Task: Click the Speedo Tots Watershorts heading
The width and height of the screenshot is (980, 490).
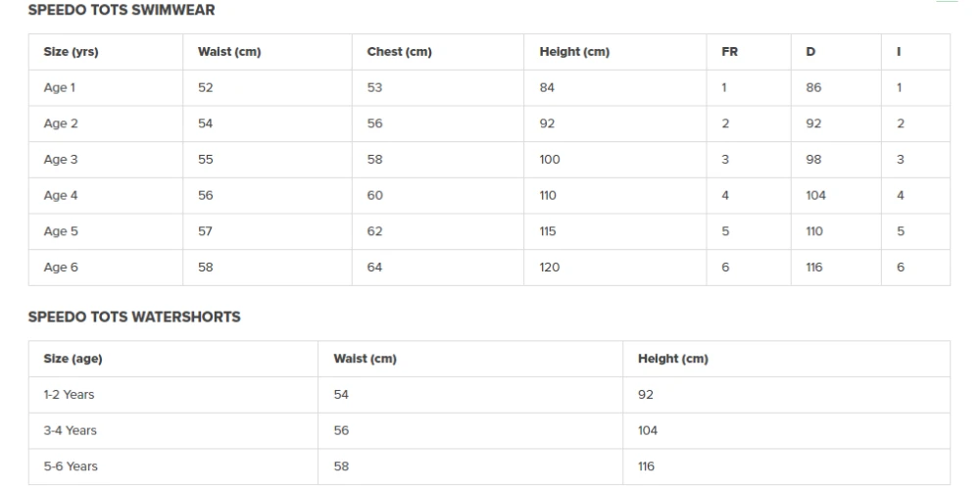Action: [134, 317]
